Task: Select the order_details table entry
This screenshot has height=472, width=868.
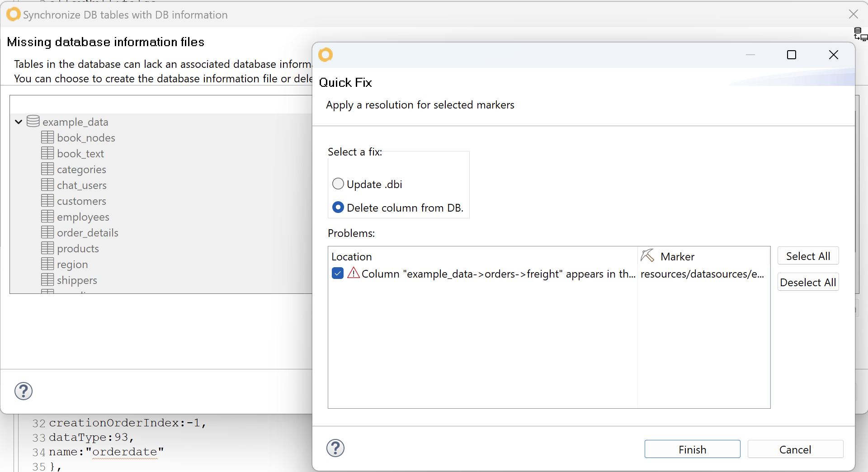Action: [x=87, y=233]
